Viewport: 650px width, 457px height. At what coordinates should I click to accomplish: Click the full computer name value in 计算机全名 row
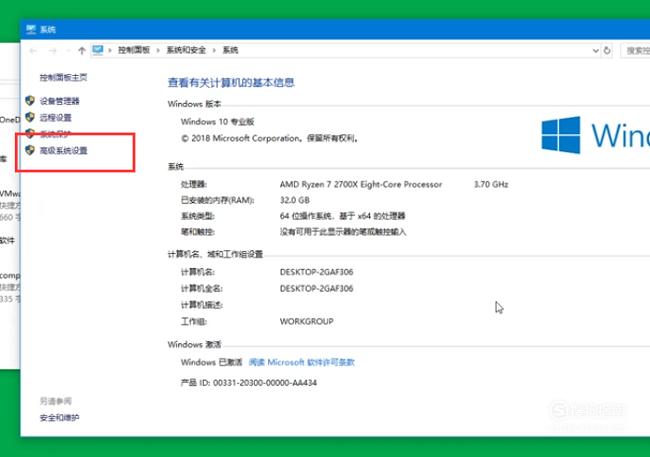click(x=316, y=288)
